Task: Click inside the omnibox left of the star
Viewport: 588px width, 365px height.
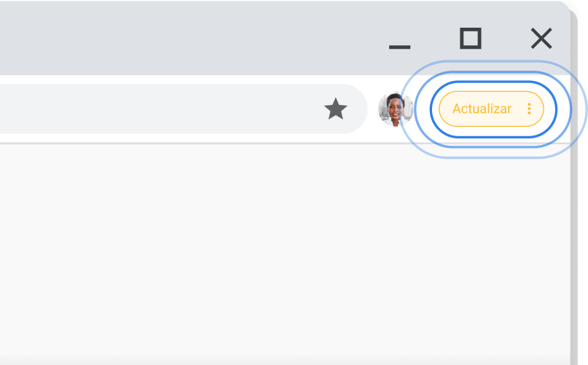Action: 182,109
